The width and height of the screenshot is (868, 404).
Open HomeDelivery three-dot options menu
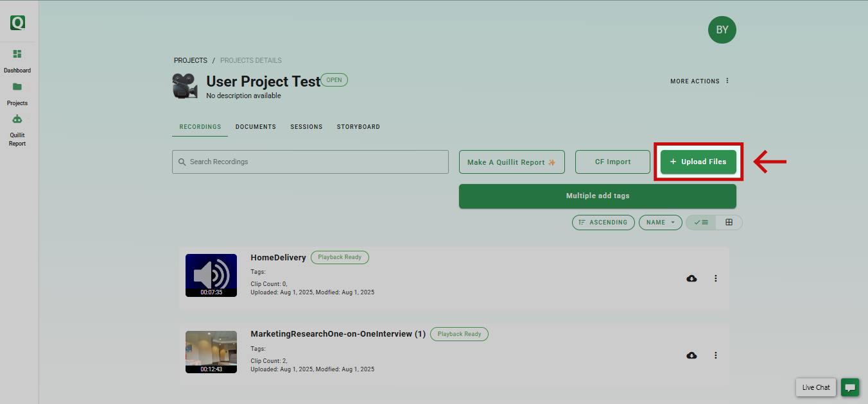pyautogui.click(x=716, y=278)
